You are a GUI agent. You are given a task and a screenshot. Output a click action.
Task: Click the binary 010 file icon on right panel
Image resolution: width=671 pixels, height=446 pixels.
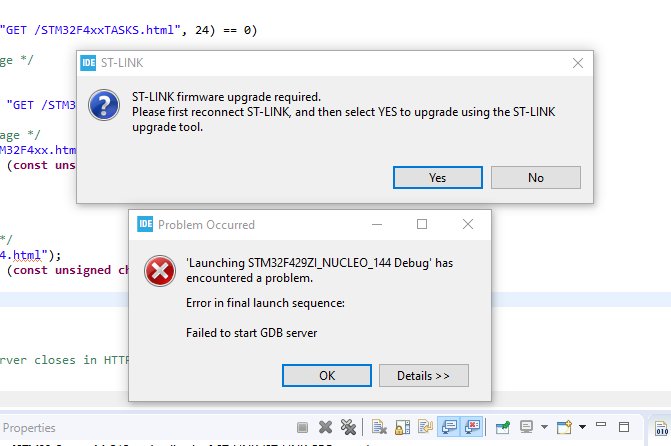coord(662,428)
